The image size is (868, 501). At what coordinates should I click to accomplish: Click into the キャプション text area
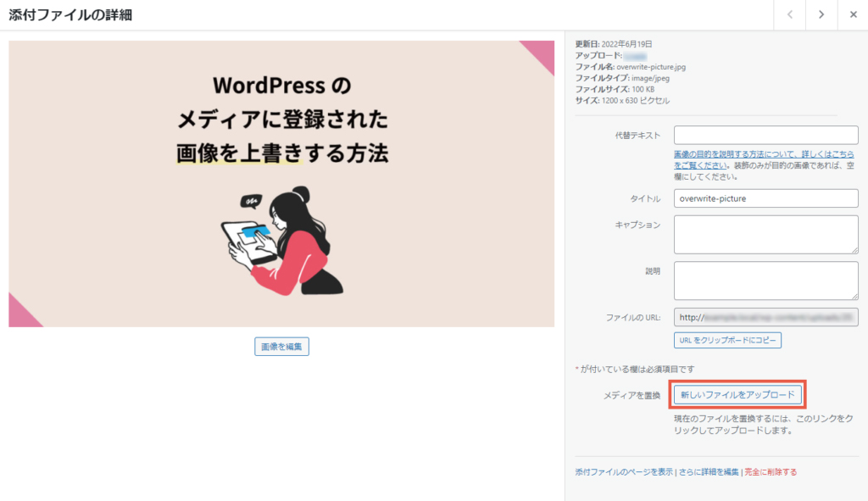(765, 235)
